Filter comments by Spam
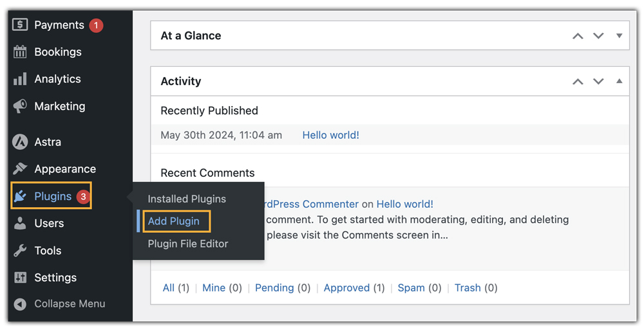 click(411, 288)
